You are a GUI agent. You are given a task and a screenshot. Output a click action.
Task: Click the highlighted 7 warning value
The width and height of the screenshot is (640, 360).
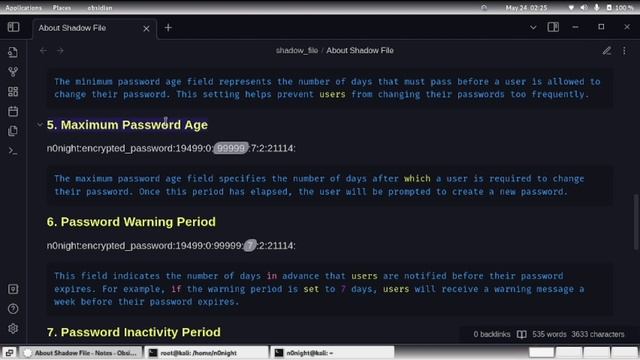(x=250, y=246)
